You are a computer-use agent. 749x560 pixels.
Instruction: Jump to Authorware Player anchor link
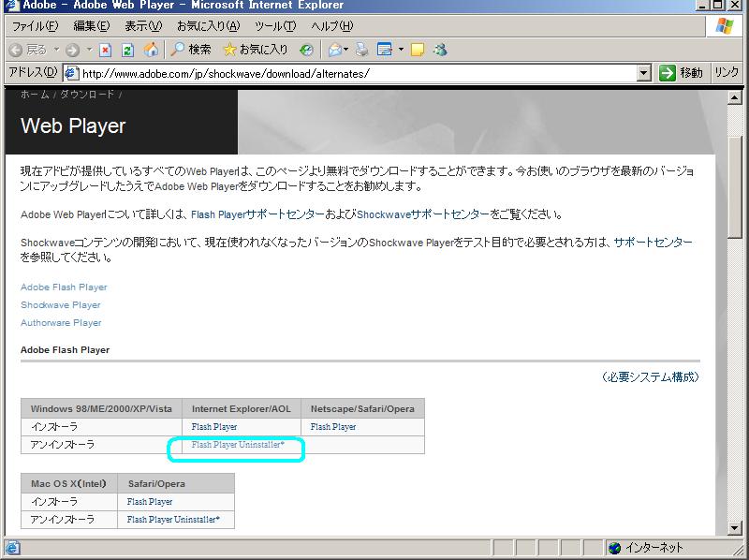click(x=61, y=323)
